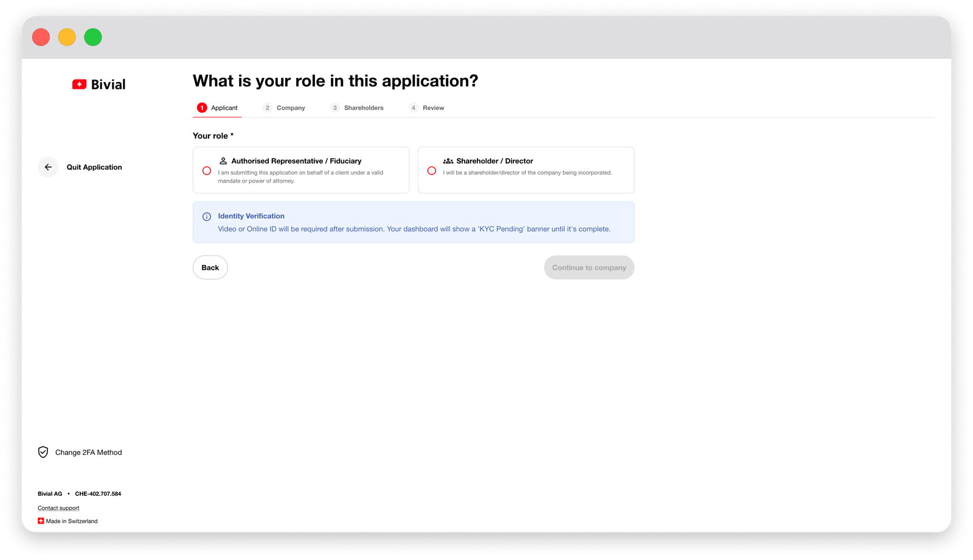
Task: Click the back arrow icon beside Quit Application
Action: [x=48, y=167]
